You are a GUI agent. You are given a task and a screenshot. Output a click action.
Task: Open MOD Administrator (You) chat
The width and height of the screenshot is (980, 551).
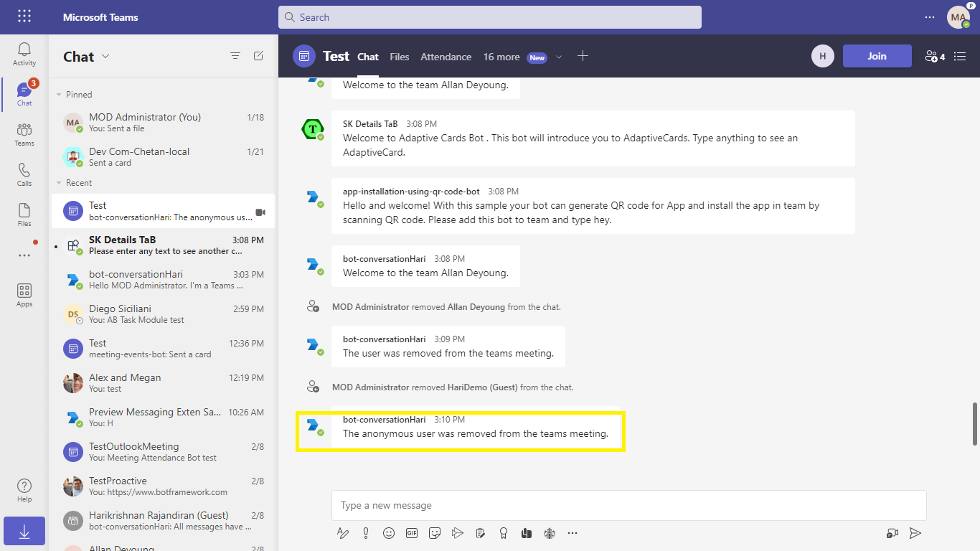pyautogui.click(x=164, y=123)
